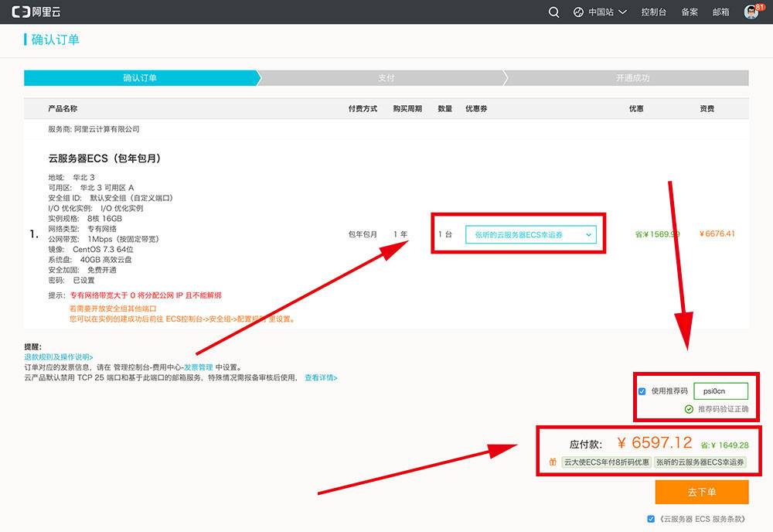Click the 服务商: 阿里云计算有限公司 row
773x532 pixels.
(x=94, y=129)
